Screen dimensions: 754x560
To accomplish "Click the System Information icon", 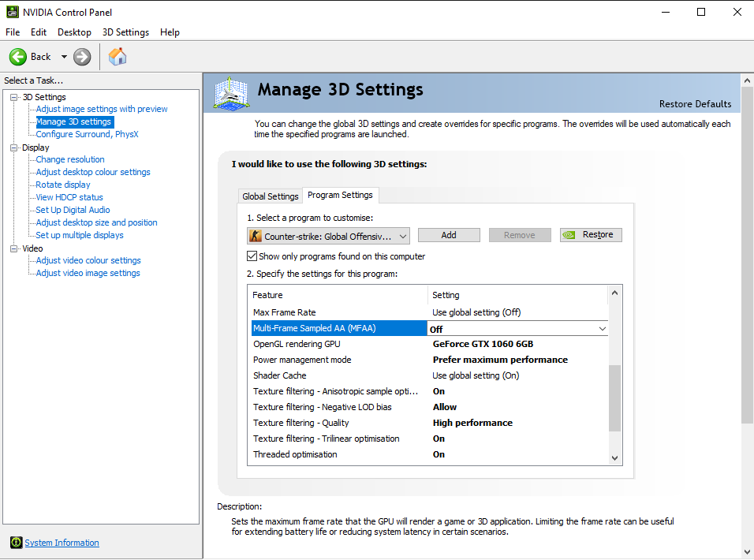I will (16, 543).
